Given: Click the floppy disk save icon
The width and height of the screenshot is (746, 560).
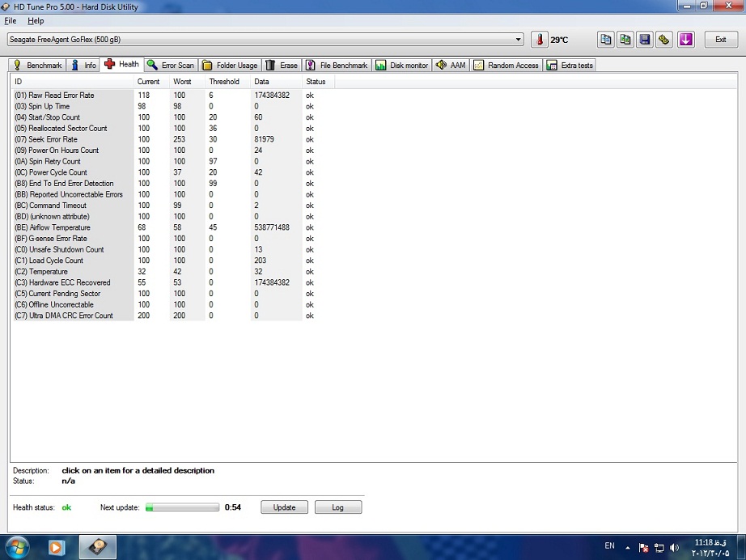Looking at the screenshot, I should (645, 40).
